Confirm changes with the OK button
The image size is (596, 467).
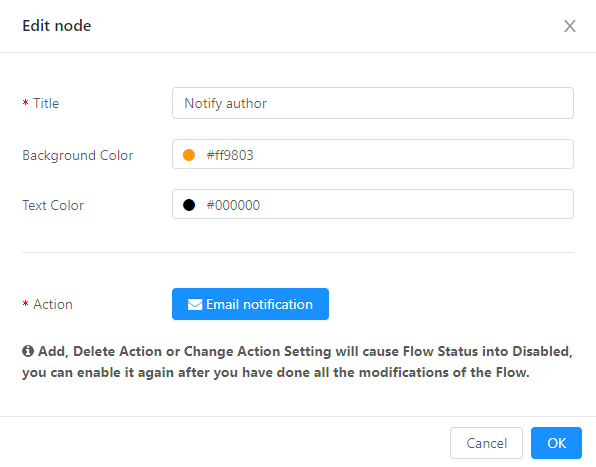point(556,443)
